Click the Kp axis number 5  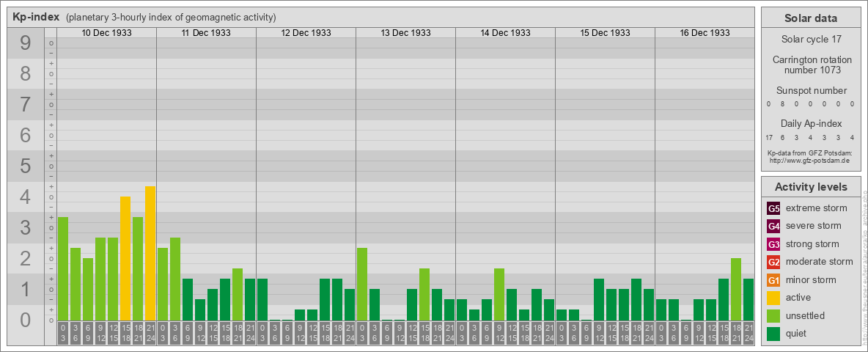pyautogui.click(x=26, y=166)
